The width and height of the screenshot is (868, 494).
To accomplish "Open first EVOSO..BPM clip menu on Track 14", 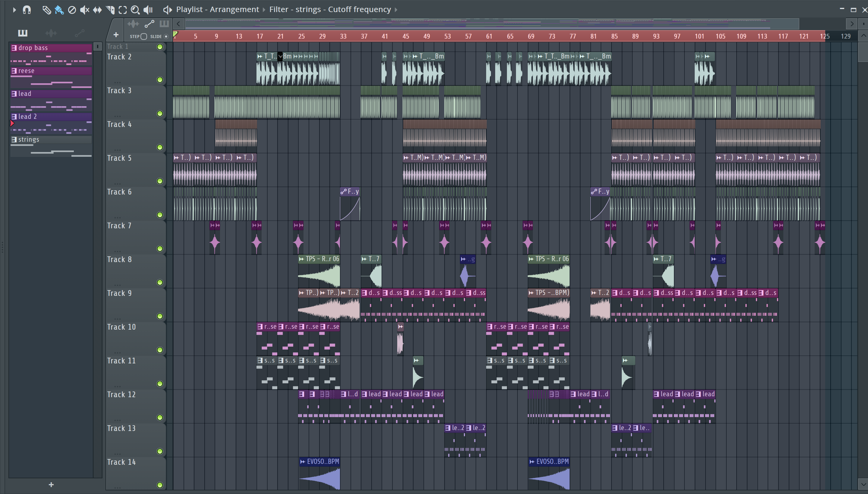I will pyautogui.click(x=303, y=462).
